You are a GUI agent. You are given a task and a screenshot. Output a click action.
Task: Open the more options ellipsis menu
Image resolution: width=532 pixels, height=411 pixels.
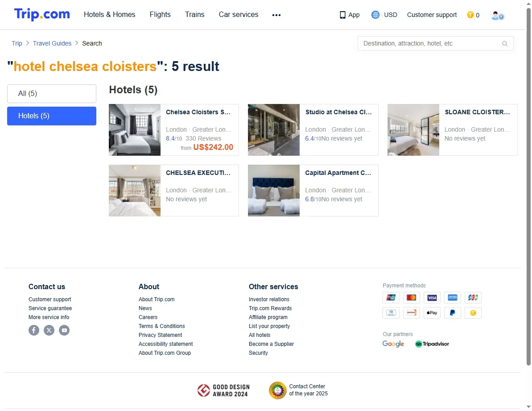pyautogui.click(x=276, y=15)
